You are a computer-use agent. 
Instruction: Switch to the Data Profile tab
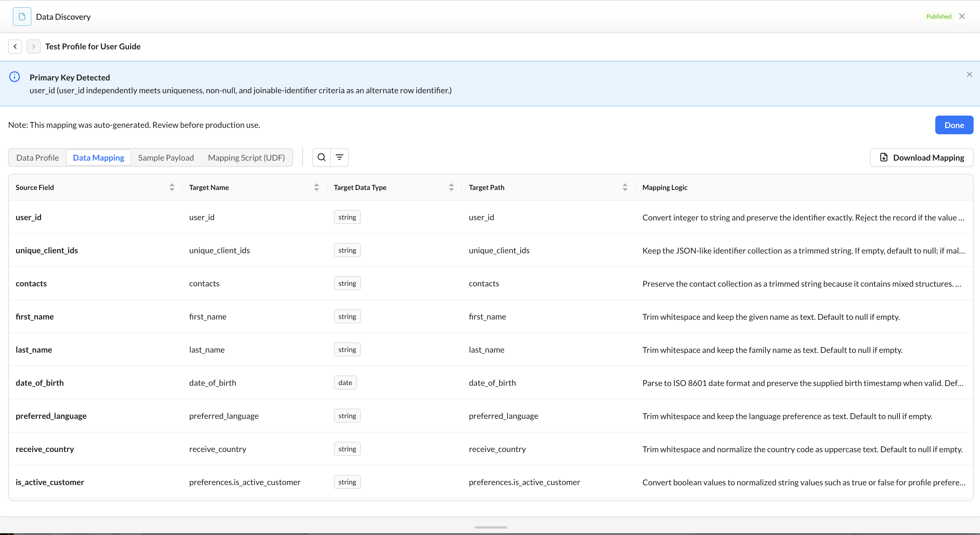[x=37, y=157]
